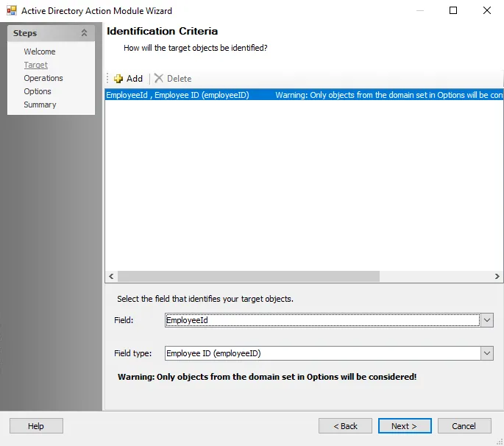Click the wizard application icon in title bar
The image size is (504, 446).
[12, 10]
